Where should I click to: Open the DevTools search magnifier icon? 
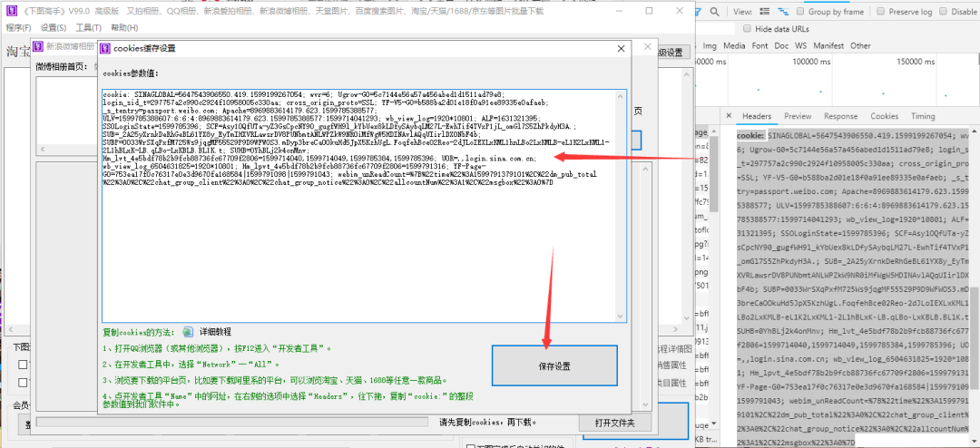(x=714, y=11)
